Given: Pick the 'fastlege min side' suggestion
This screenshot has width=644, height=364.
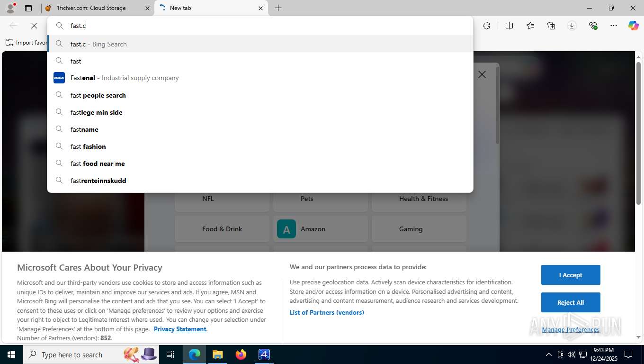Looking at the screenshot, I should (x=260, y=112).
